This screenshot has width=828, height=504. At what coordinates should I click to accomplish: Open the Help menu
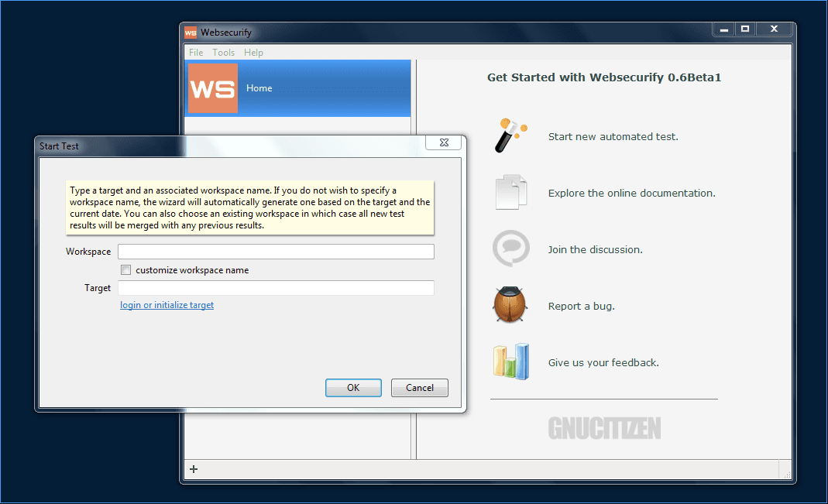[x=253, y=52]
